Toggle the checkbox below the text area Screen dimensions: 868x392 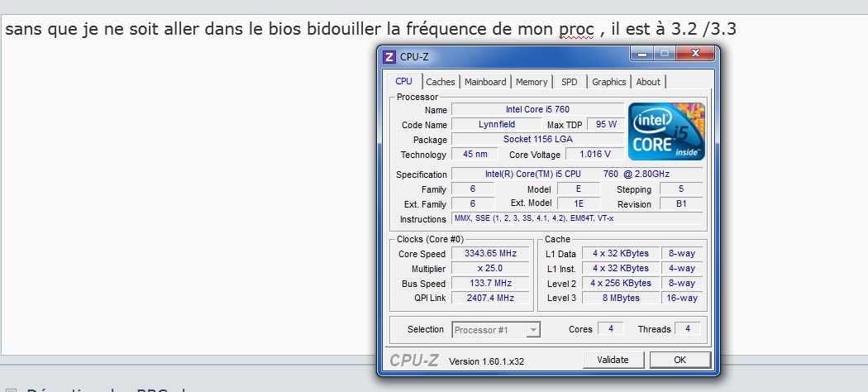click(x=11, y=390)
